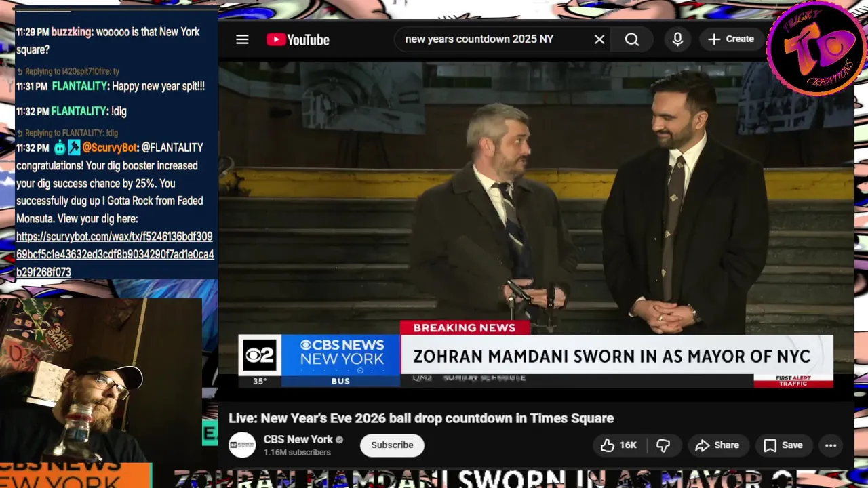Subscribe to CBS New York

tap(392, 445)
